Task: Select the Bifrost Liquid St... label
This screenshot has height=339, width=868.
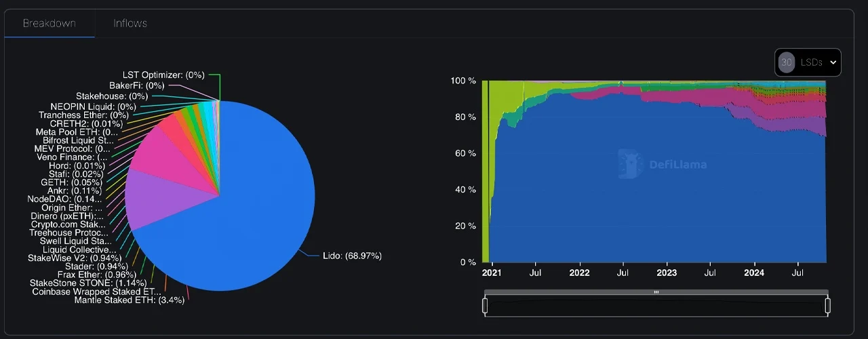Action: pos(78,140)
